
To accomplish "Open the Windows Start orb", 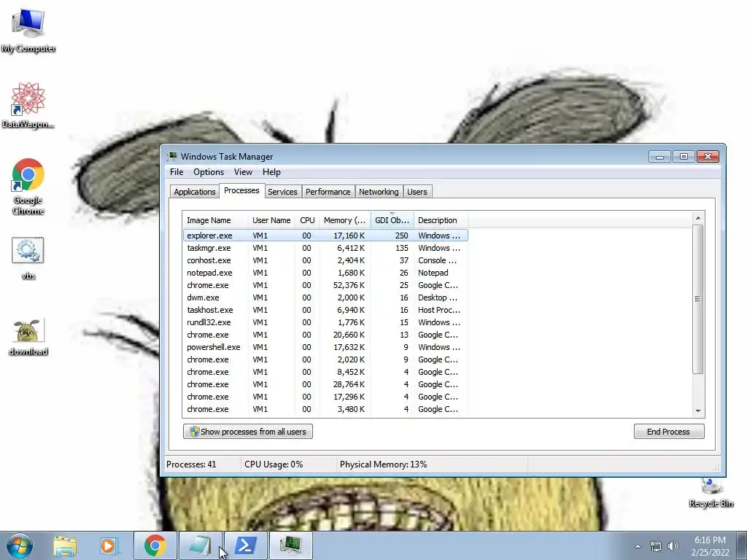I will [x=20, y=545].
